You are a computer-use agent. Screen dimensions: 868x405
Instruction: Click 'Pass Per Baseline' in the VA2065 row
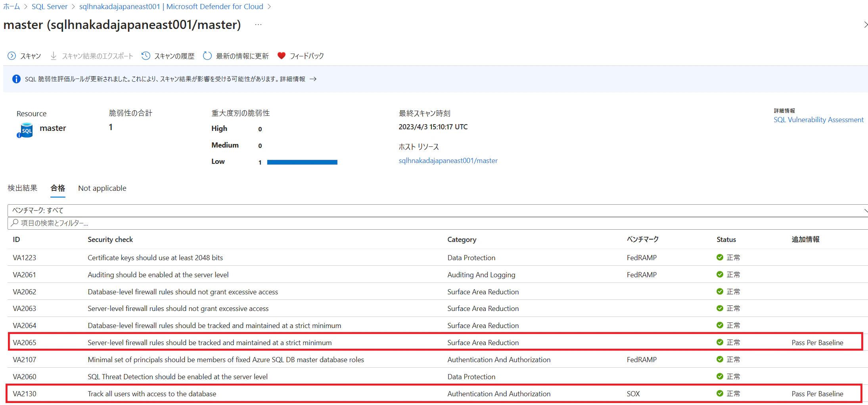point(818,343)
